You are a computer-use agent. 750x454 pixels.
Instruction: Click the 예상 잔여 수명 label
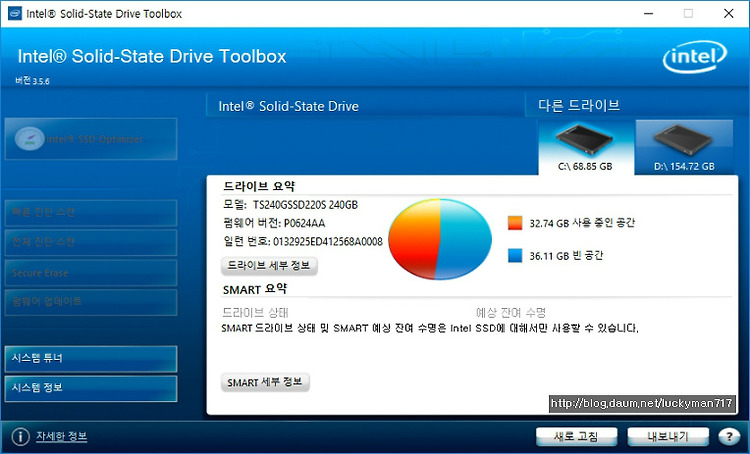pos(511,313)
